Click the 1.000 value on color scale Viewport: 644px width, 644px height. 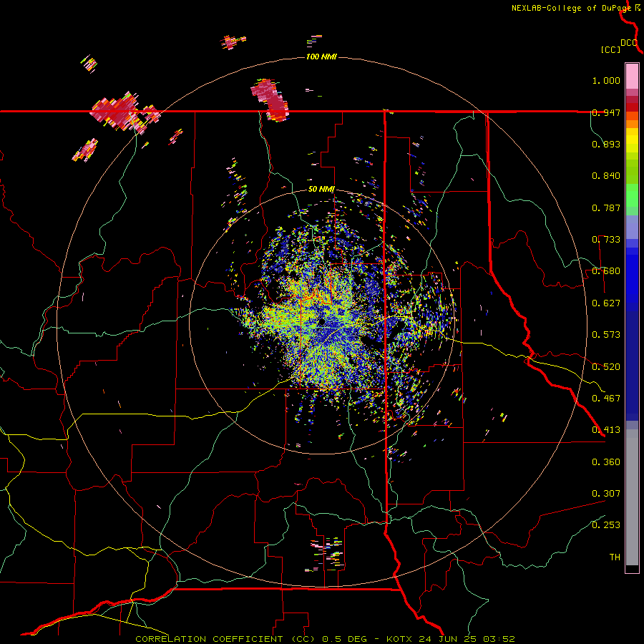point(606,80)
